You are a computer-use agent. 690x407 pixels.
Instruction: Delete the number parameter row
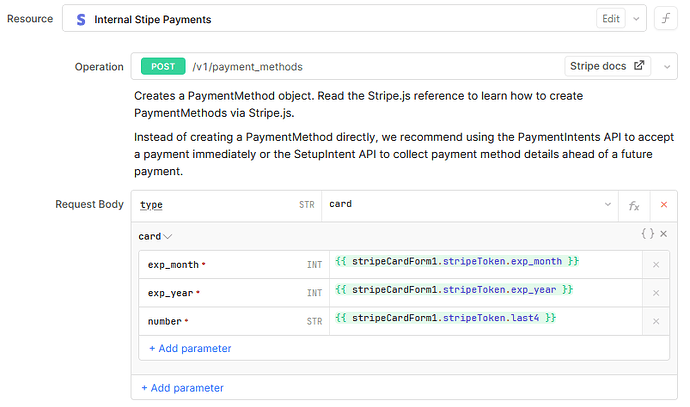pos(656,321)
